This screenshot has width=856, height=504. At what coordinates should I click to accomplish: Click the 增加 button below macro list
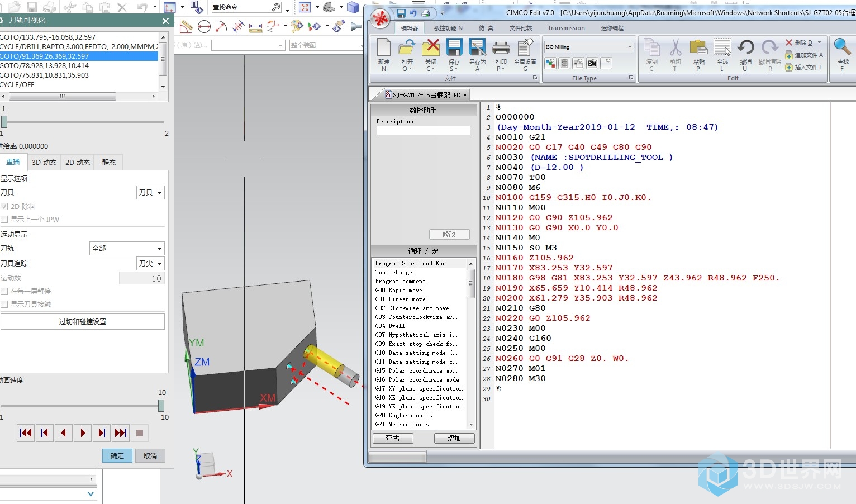coord(454,439)
